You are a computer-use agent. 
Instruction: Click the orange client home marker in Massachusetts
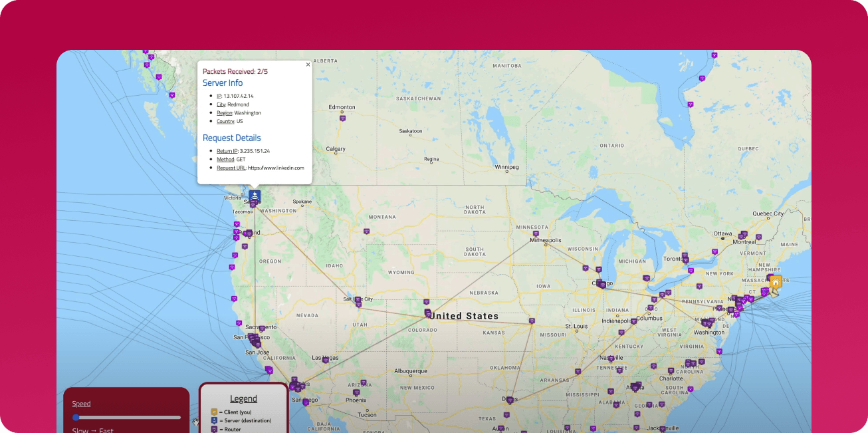click(x=776, y=282)
